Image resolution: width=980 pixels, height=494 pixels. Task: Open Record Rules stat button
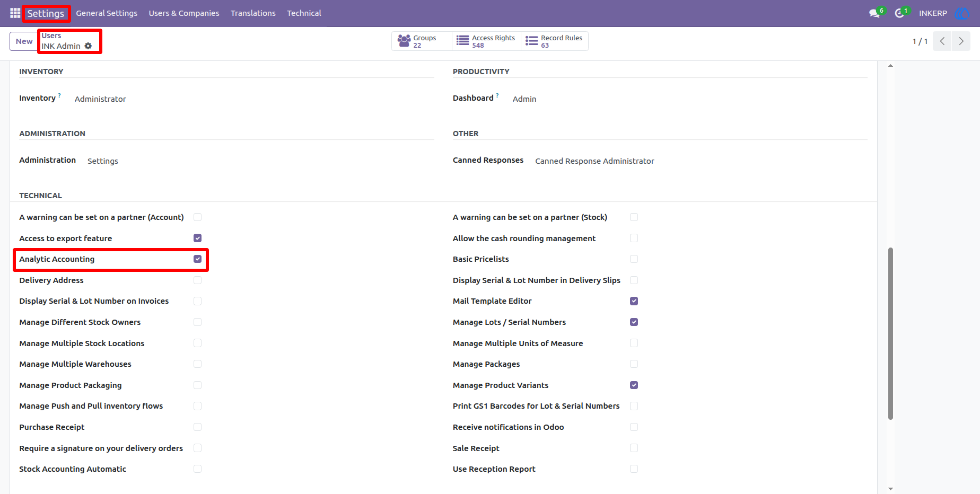click(x=555, y=41)
